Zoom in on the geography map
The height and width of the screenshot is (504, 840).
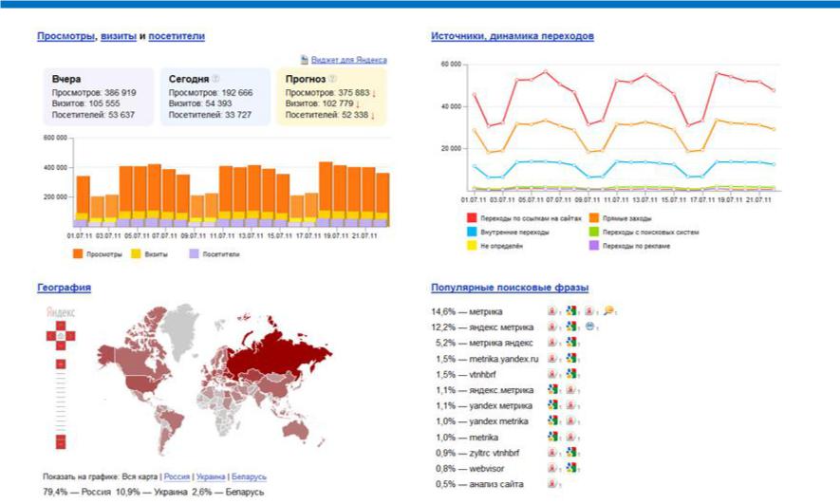click(x=61, y=364)
